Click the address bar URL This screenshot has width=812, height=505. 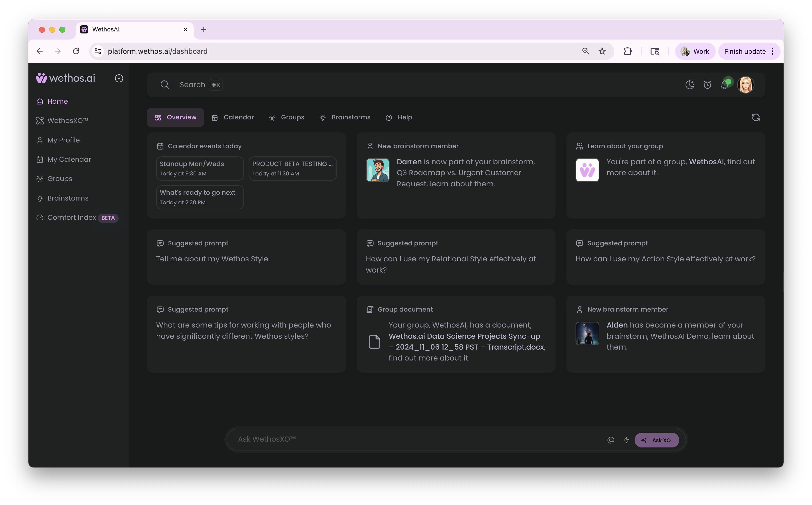coord(158,51)
